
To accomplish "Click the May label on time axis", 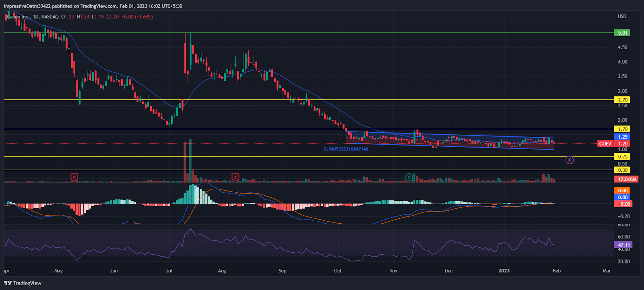I will point(58,271).
